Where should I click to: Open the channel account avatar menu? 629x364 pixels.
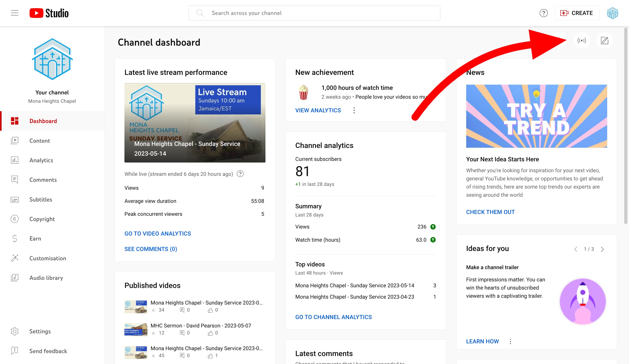(612, 13)
